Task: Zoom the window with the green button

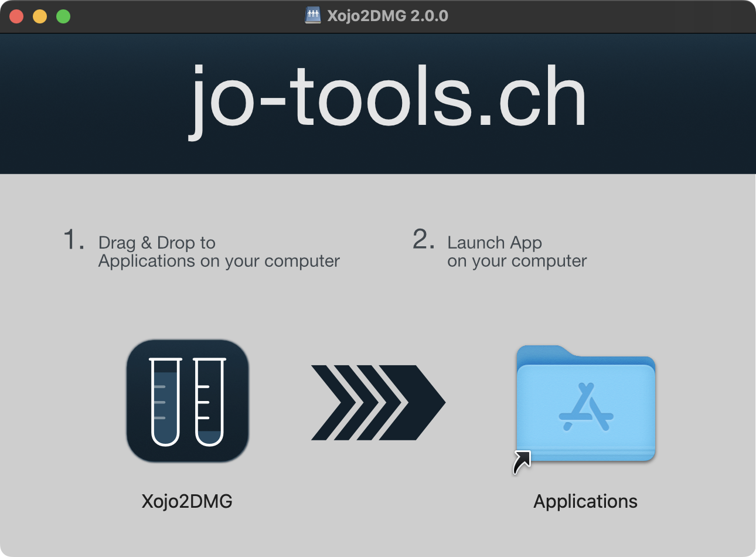Action: pyautogui.click(x=63, y=16)
